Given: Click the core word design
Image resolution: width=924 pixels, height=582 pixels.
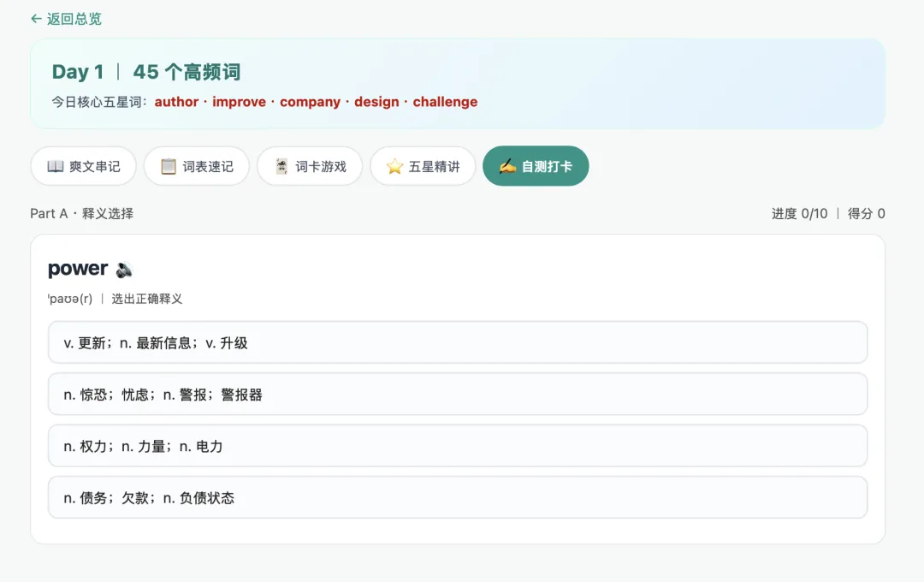Looking at the screenshot, I should (376, 102).
